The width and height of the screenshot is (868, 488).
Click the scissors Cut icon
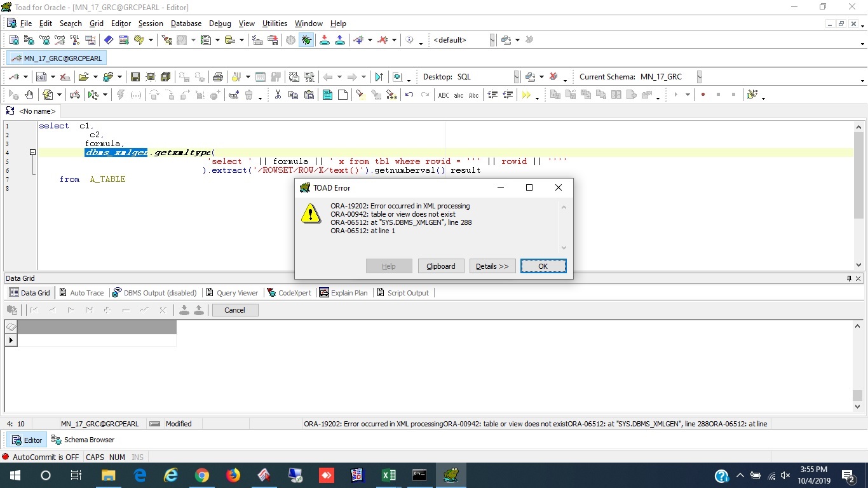[x=278, y=95]
